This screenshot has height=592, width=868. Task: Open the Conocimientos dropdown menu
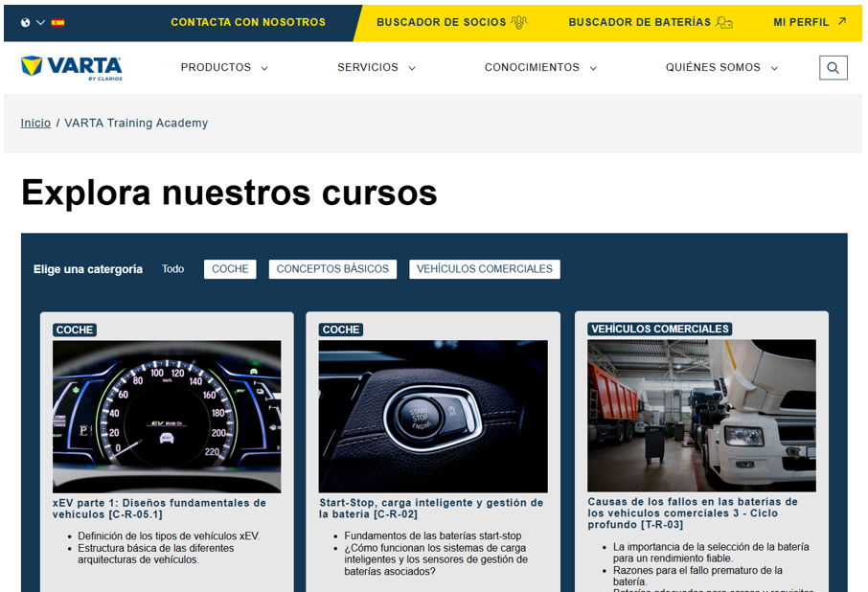click(x=540, y=68)
